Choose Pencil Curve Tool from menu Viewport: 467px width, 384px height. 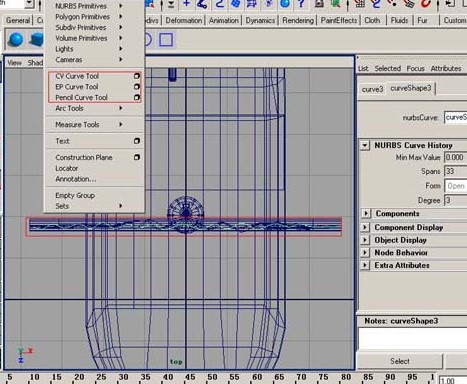[x=81, y=97]
